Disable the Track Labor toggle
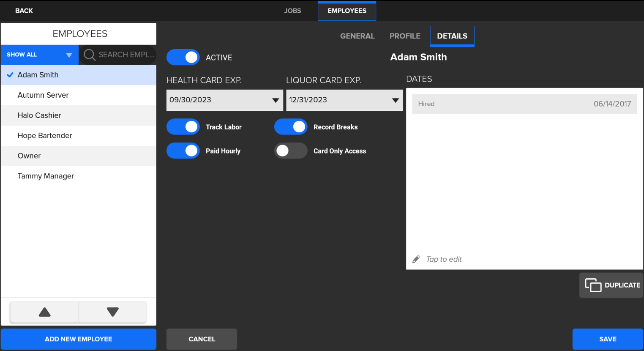Viewport: 644px width, 351px height. 183,127
